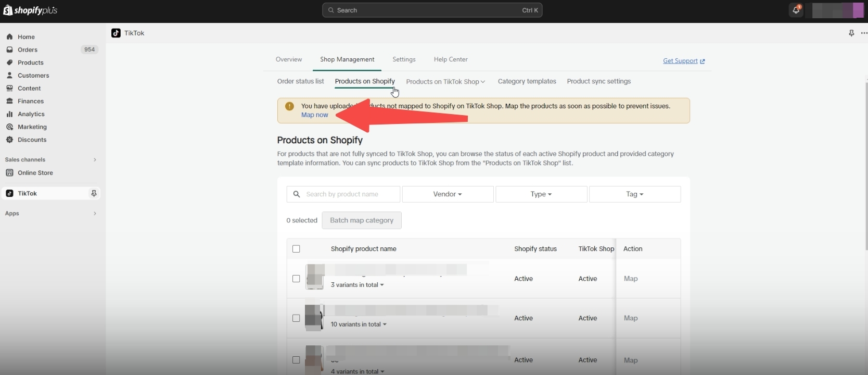Select the 10 variants product row checkbox
Image resolution: width=868 pixels, height=375 pixels.
pyautogui.click(x=296, y=318)
